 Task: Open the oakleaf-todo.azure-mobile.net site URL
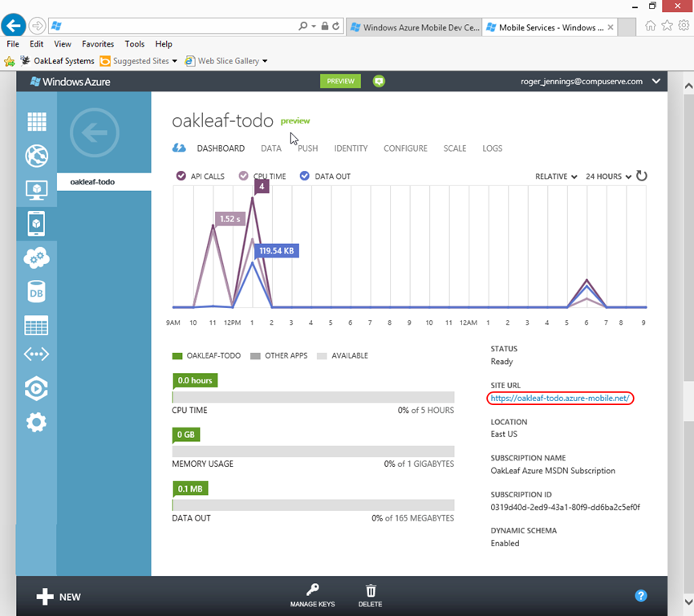click(x=560, y=399)
